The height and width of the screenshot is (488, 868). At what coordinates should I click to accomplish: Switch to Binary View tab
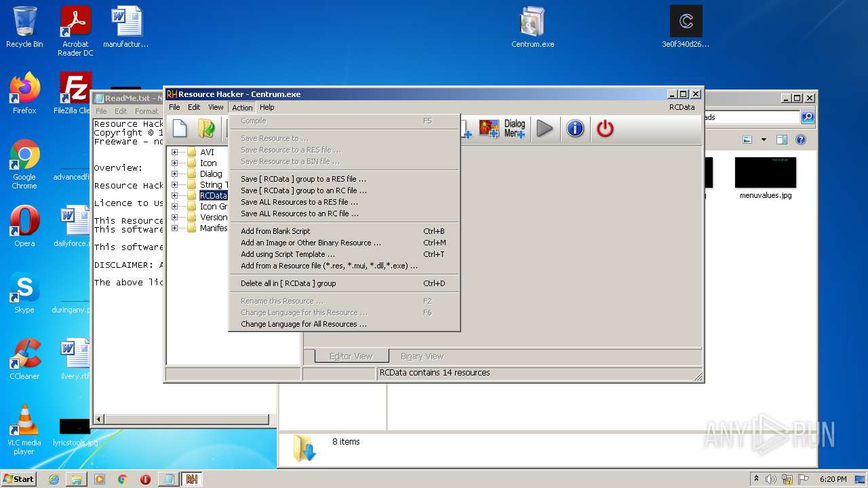pos(422,357)
